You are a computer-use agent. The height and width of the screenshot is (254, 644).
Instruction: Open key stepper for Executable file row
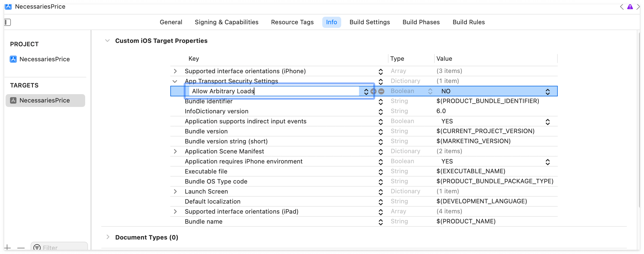pyautogui.click(x=381, y=172)
